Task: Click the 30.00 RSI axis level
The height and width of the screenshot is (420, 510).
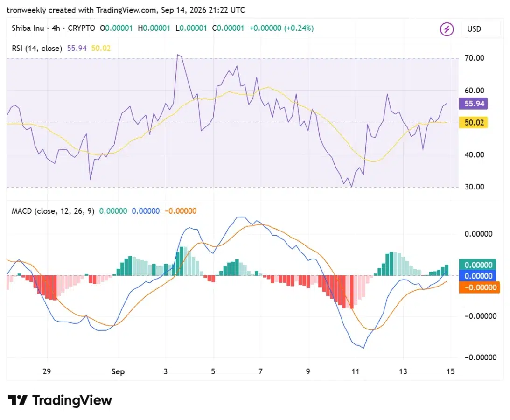Action: click(x=474, y=187)
